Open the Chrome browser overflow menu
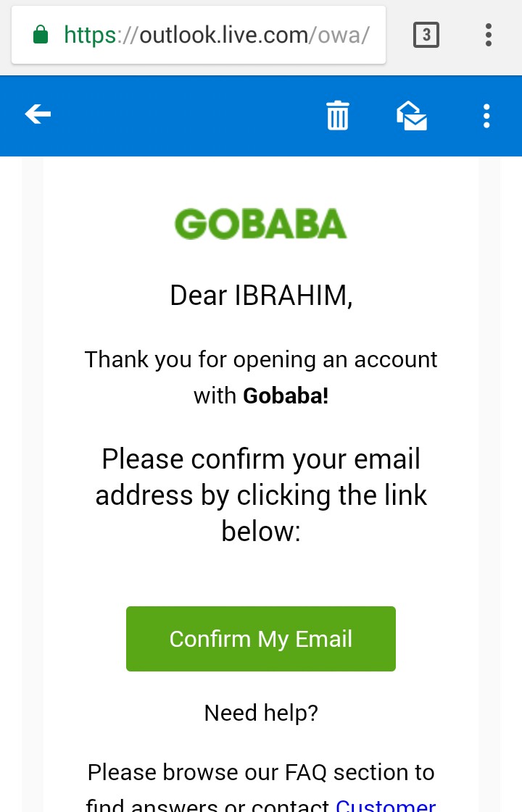This screenshot has height=812, width=522. point(489,35)
